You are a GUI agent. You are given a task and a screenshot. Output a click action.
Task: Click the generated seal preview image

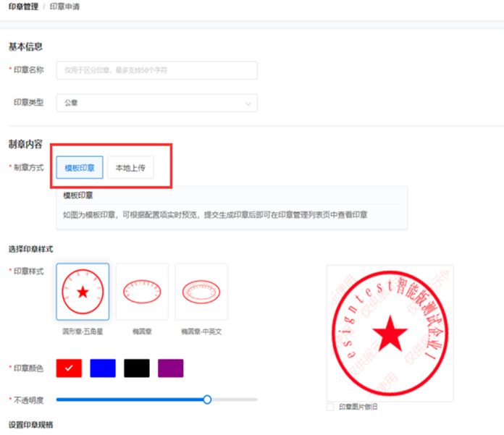[x=390, y=332]
